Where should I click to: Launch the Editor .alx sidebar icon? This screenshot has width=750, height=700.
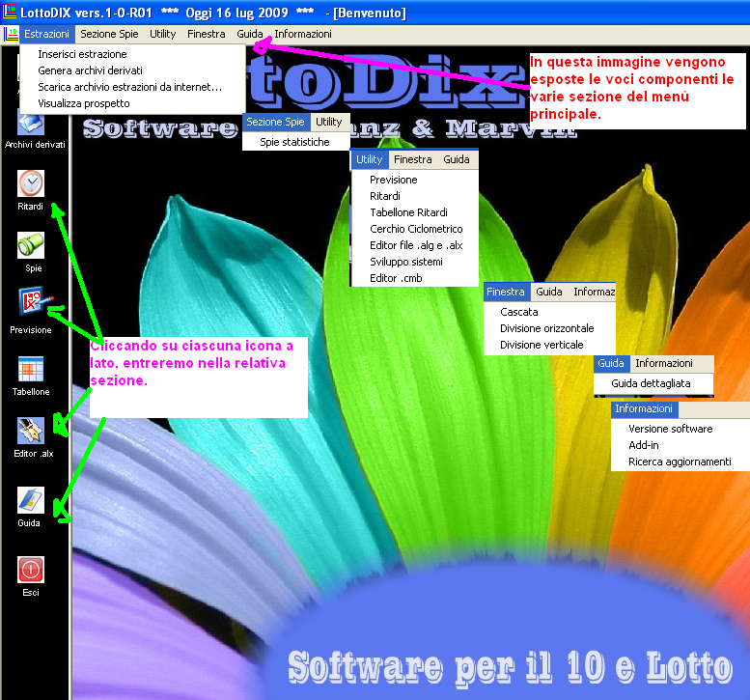(31, 431)
